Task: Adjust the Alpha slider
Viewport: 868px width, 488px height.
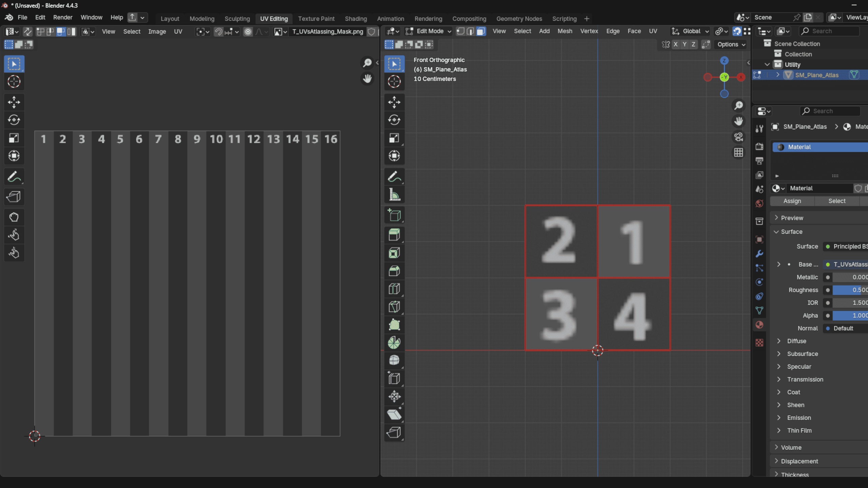Action: click(850, 316)
